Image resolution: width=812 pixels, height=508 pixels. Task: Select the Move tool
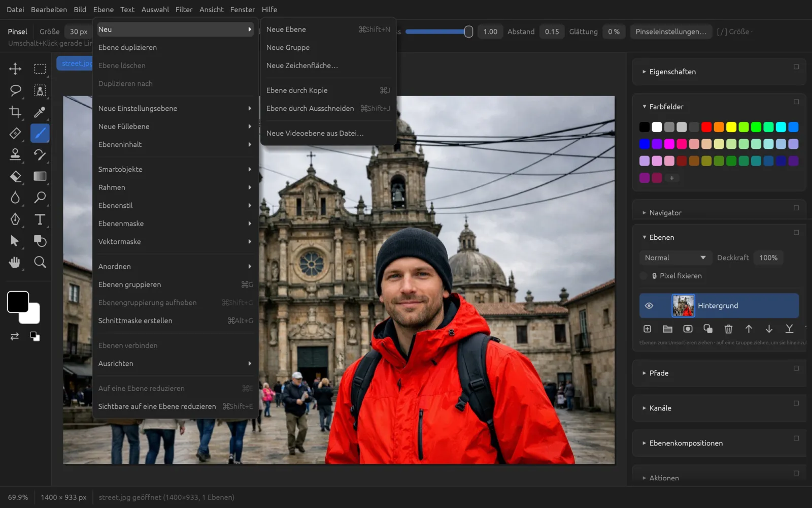pos(15,69)
